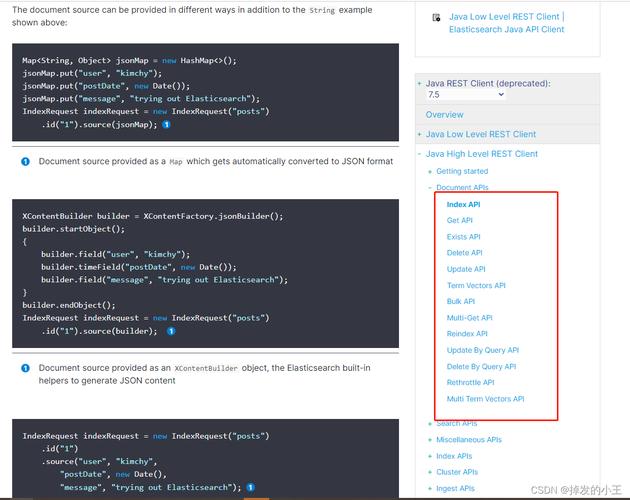Open Delete By Query API
The width and height of the screenshot is (630, 500).
481,367
